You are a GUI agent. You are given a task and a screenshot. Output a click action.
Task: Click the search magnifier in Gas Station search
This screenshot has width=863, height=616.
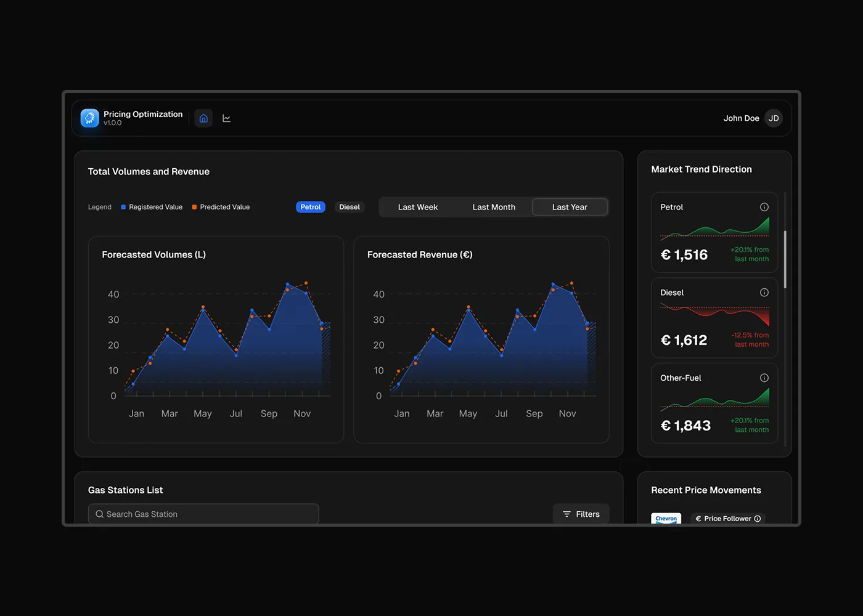point(99,514)
